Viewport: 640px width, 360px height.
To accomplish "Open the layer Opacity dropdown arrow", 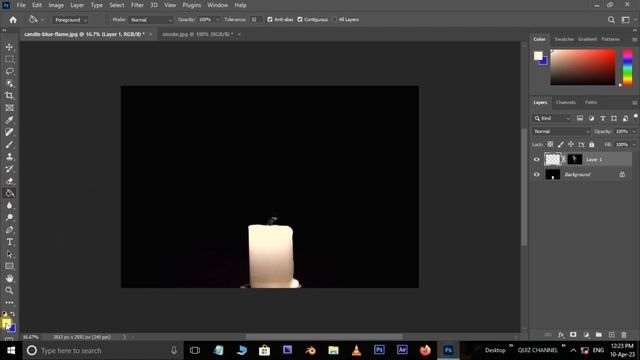I will click(x=634, y=131).
